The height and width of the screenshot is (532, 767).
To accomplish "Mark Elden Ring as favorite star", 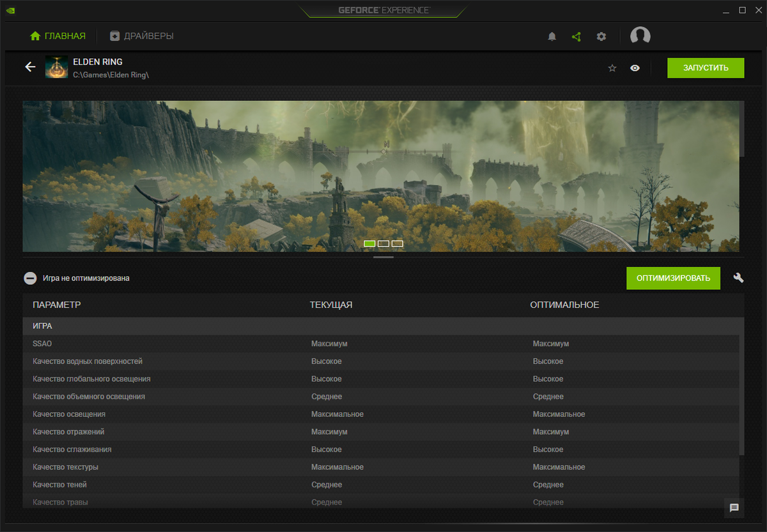I will click(612, 68).
